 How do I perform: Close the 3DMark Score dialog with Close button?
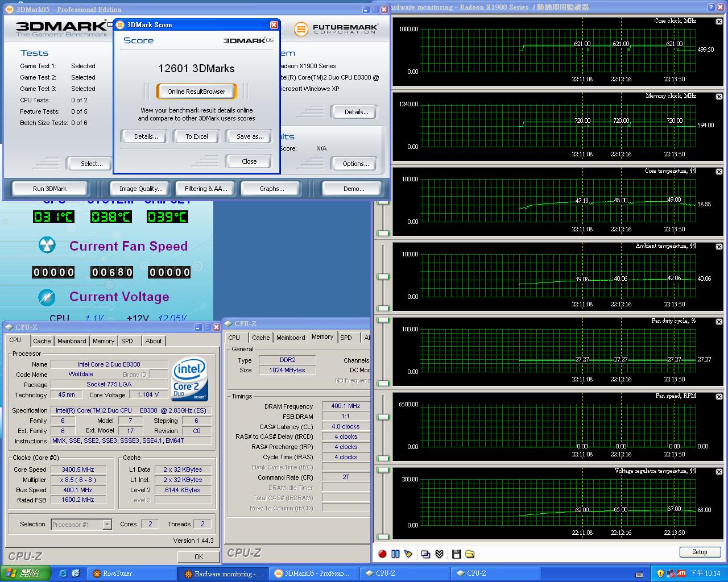(249, 161)
